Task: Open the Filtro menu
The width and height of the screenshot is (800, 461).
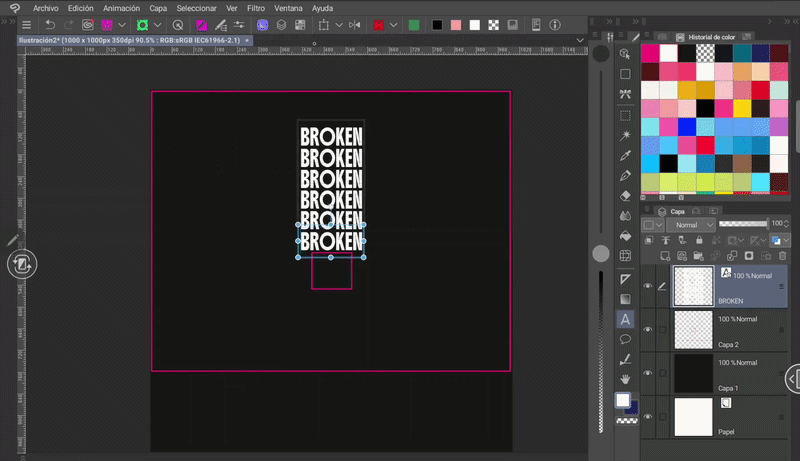Action: [x=256, y=7]
